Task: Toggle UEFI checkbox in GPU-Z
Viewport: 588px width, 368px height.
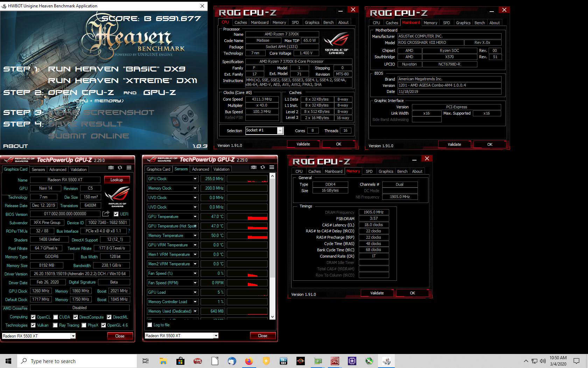Action: pos(116,214)
